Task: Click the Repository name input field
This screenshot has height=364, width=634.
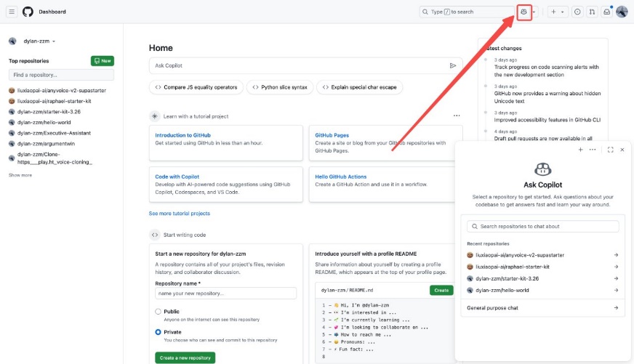Action: pos(225,293)
